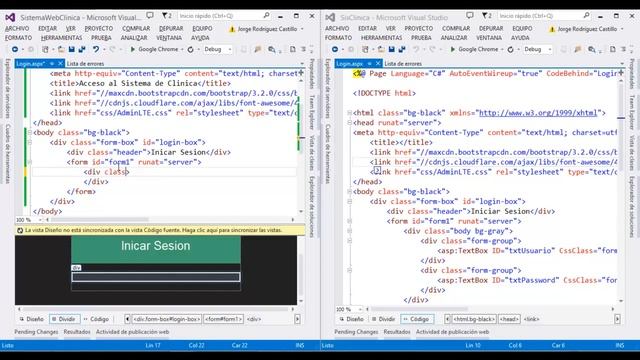Open PROYECTO menu in SistemaWebClinica
Viewport: 640px width, 360px height.
[x=99, y=29]
